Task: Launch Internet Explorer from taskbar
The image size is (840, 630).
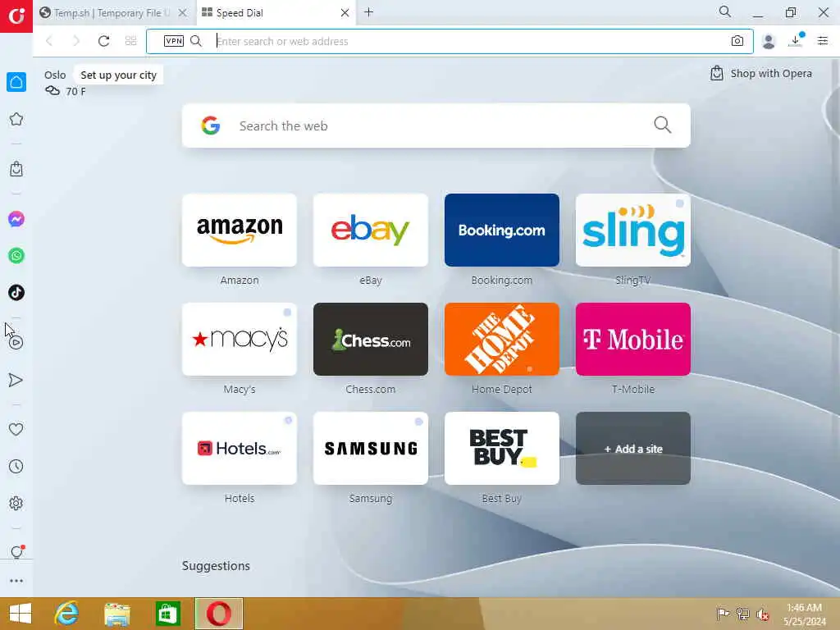Action: click(x=67, y=614)
